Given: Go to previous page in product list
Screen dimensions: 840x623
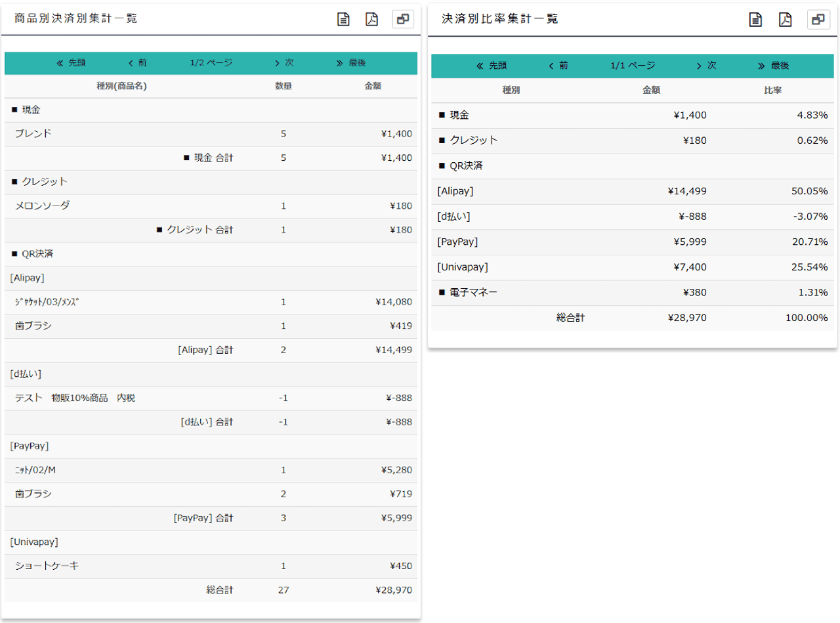Looking at the screenshot, I should 138,63.
